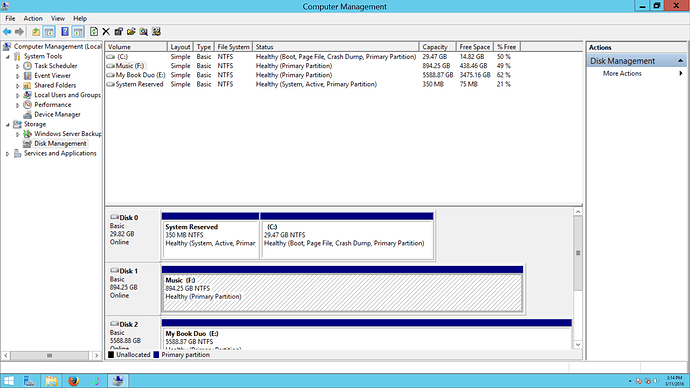Image resolution: width=690 pixels, height=388 pixels.
Task: Click the last toolbar settings icon
Action: 156,32
